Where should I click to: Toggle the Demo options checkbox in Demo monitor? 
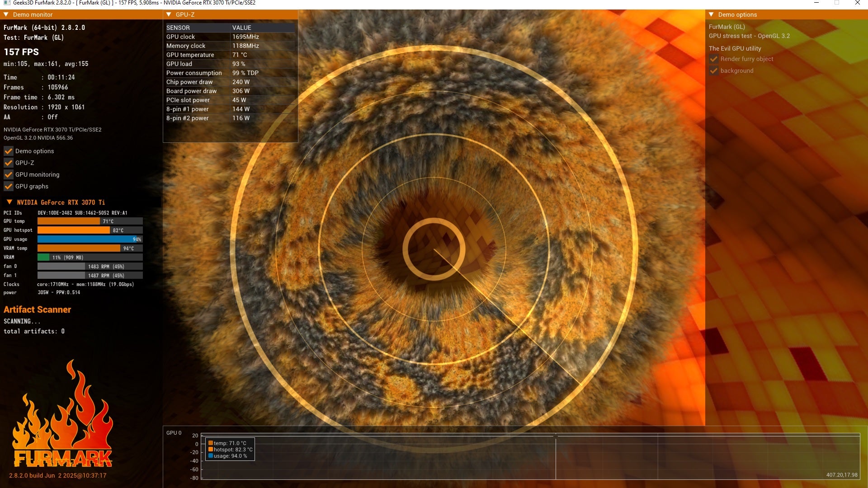coord(8,151)
